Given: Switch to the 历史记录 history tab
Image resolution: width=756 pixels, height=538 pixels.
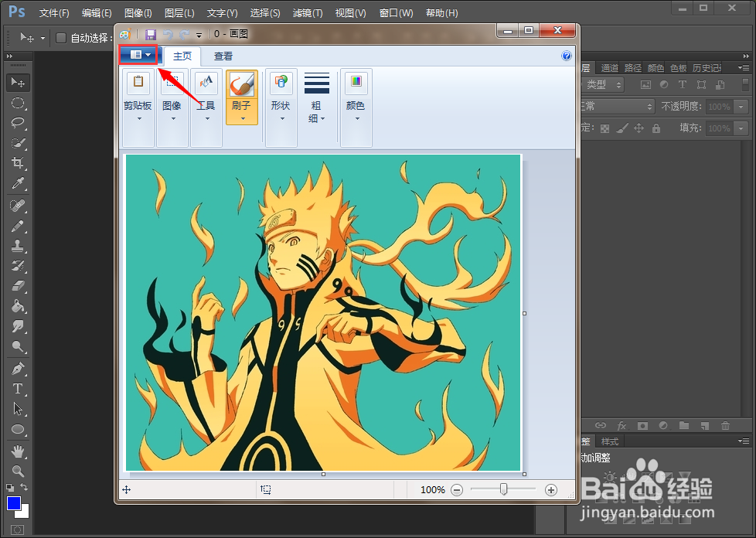Looking at the screenshot, I should click(707, 68).
